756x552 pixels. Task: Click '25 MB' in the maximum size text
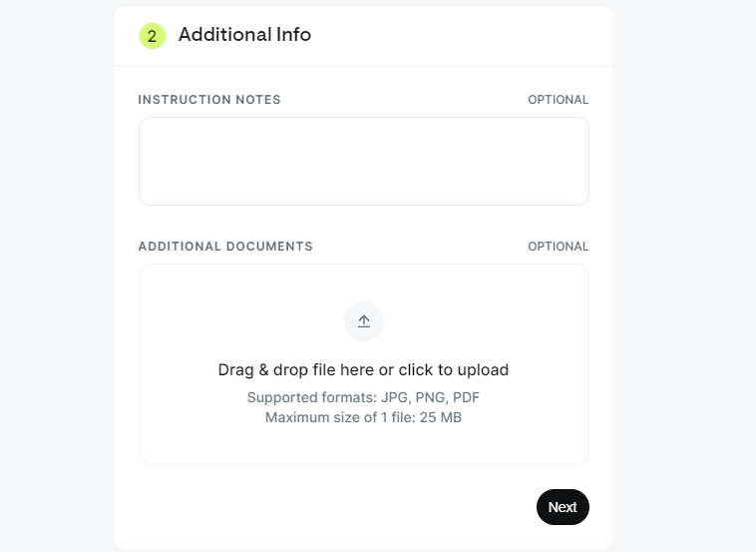click(441, 417)
